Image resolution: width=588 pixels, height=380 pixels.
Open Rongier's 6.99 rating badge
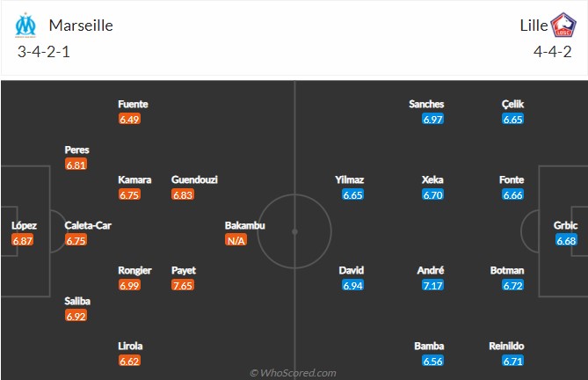point(129,286)
